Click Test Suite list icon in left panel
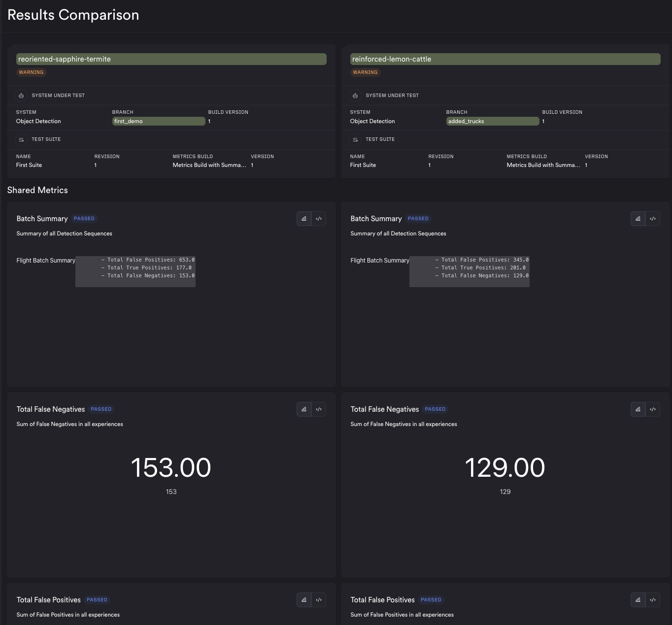 tap(21, 140)
